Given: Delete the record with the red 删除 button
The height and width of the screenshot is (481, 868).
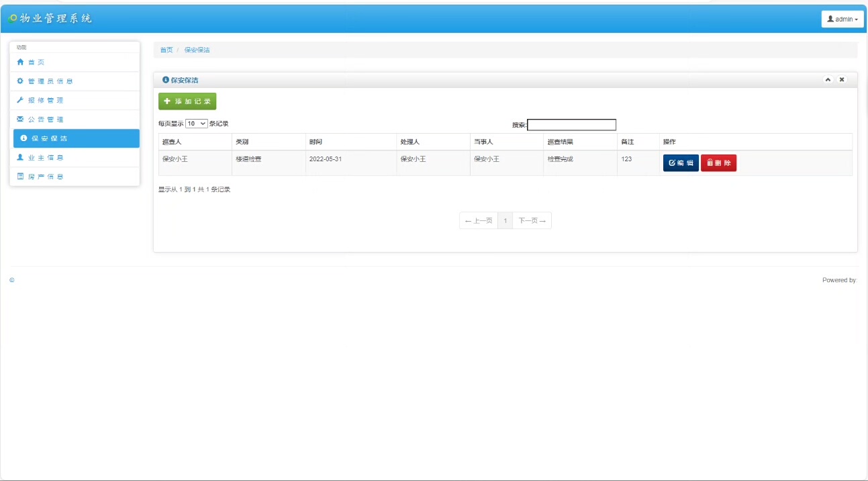Looking at the screenshot, I should (x=718, y=163).
